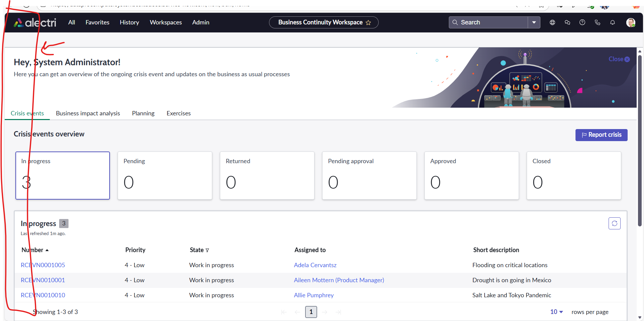Click the Report crisis button

[601, 135]
